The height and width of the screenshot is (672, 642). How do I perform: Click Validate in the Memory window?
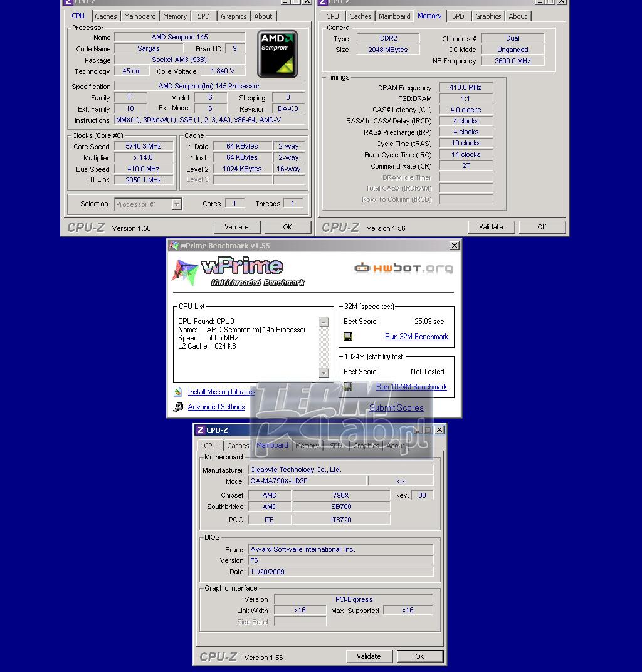point(491,227)
